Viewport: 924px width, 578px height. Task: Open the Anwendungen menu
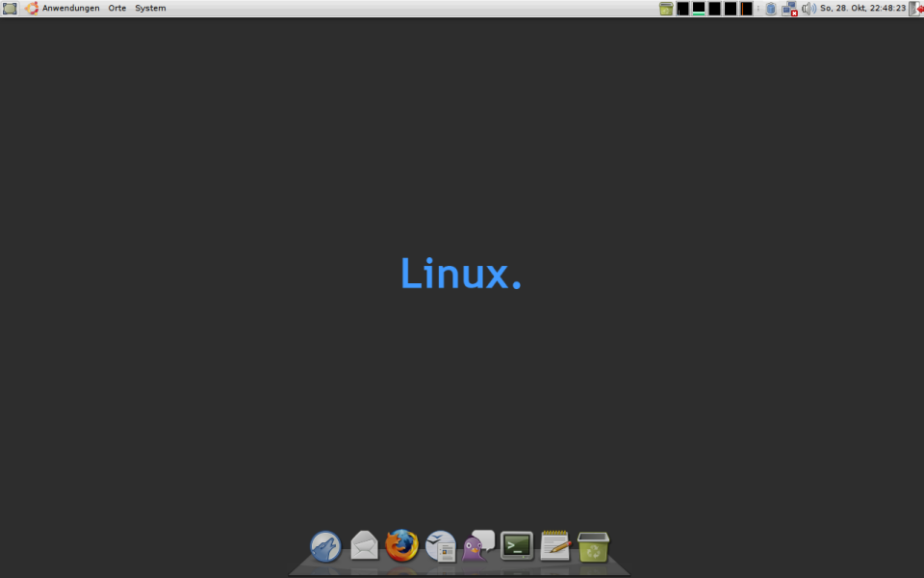[x=70, y=9]
